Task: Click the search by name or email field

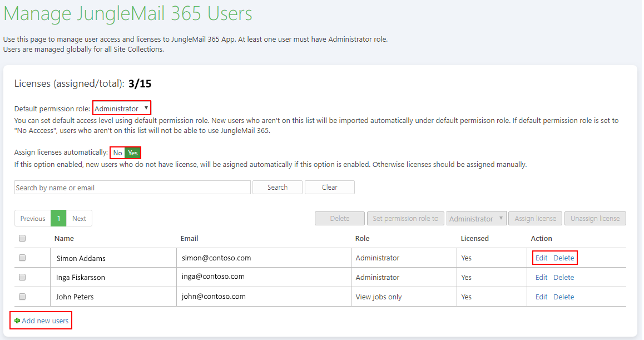Action: 132,187
